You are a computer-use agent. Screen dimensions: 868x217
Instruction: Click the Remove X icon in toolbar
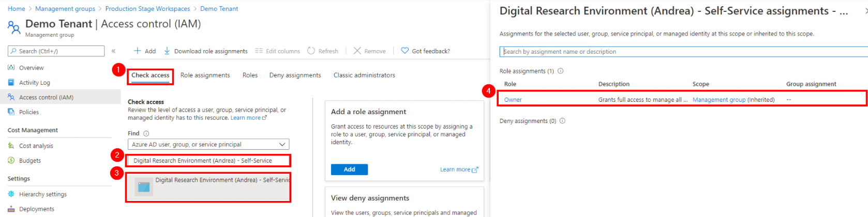pyautogui.click(x=357, y=51)
